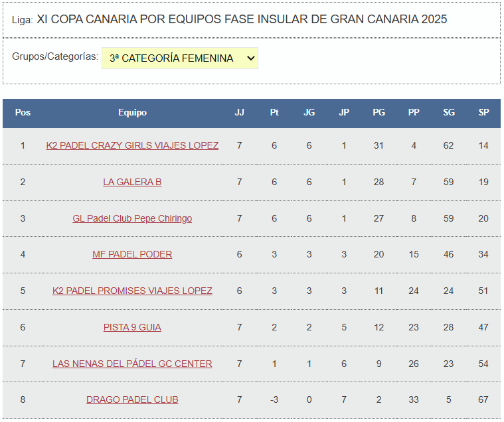Click the SG column header
The width and height of the screenshot is (504, 422).
coord(449,113)
